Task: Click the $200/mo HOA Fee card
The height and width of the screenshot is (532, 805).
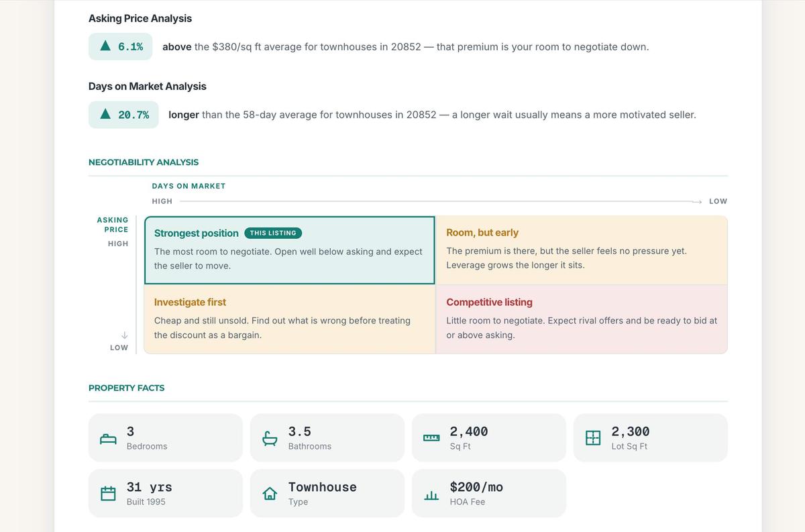Action: tap(489, 493)
